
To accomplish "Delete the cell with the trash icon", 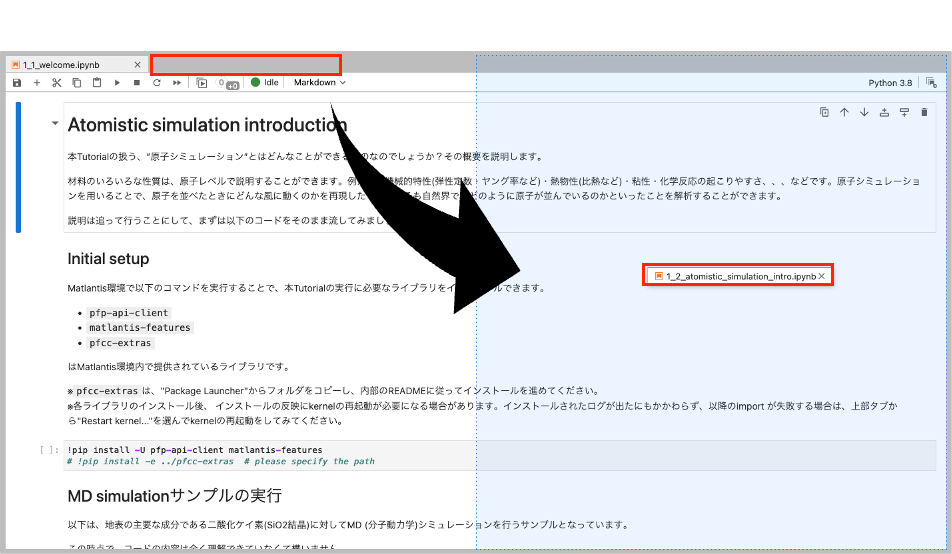I will (924, 113).
